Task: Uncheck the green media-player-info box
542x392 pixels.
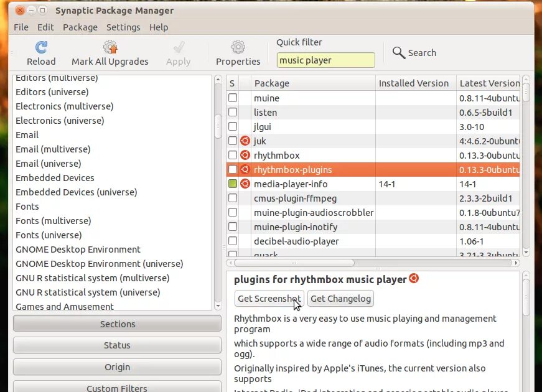Action: (233, 184)
